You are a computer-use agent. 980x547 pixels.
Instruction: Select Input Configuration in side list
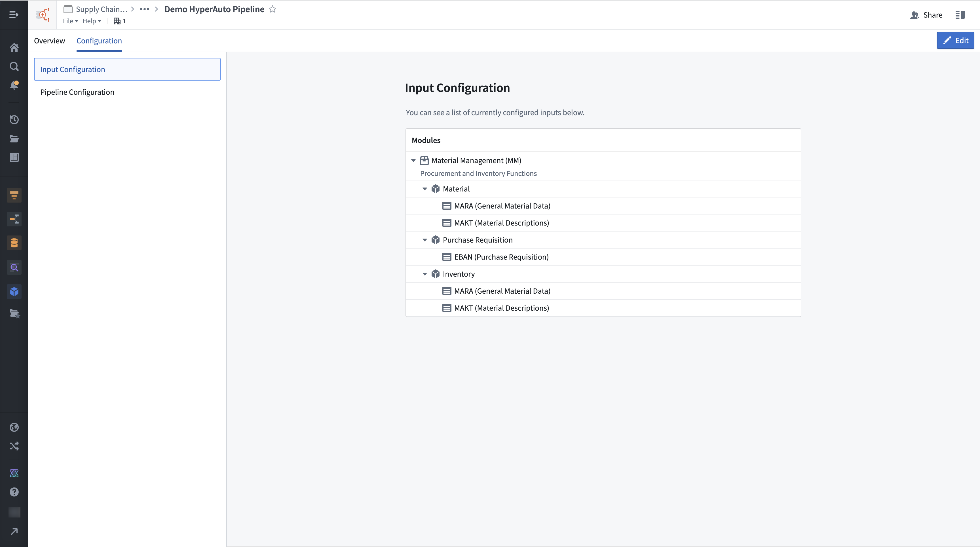(127, 69)
